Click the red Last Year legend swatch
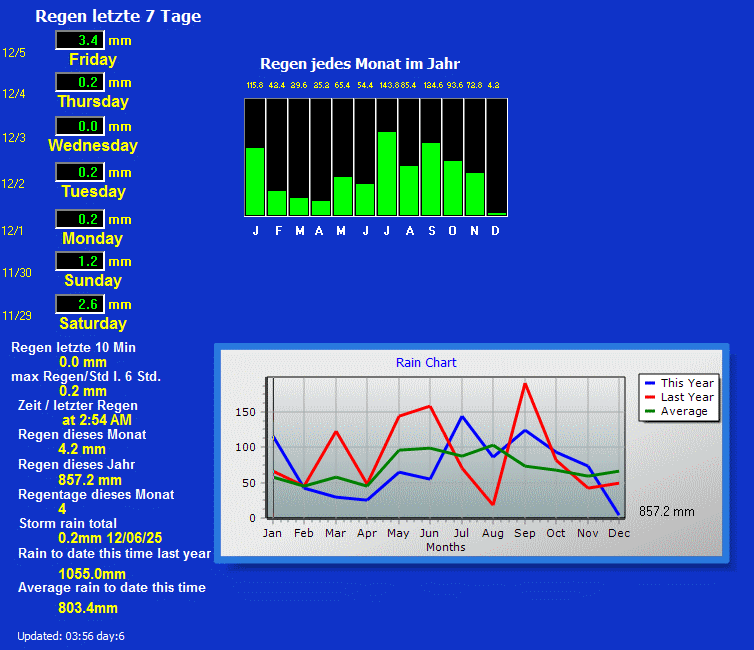This screenshot has width=754, height=650. click(x=650, y=397)
